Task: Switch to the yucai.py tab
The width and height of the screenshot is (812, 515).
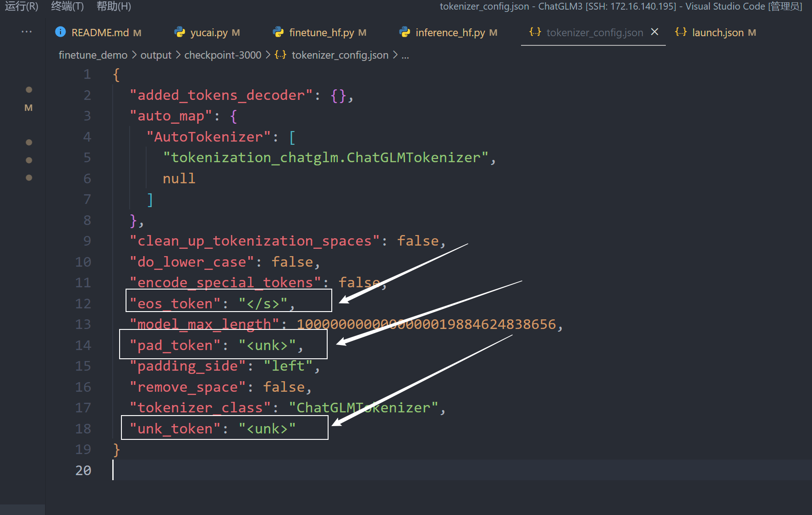Action: (x=209, y=33)
